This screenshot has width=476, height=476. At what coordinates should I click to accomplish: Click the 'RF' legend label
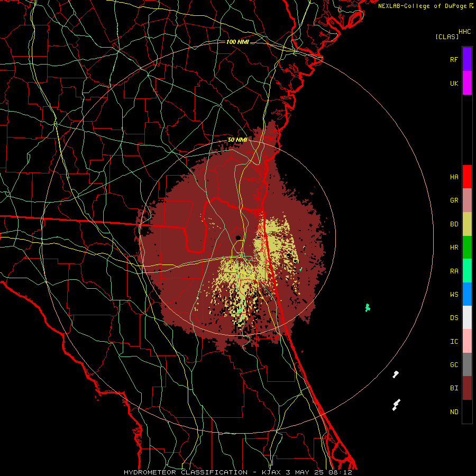point(454,59)
